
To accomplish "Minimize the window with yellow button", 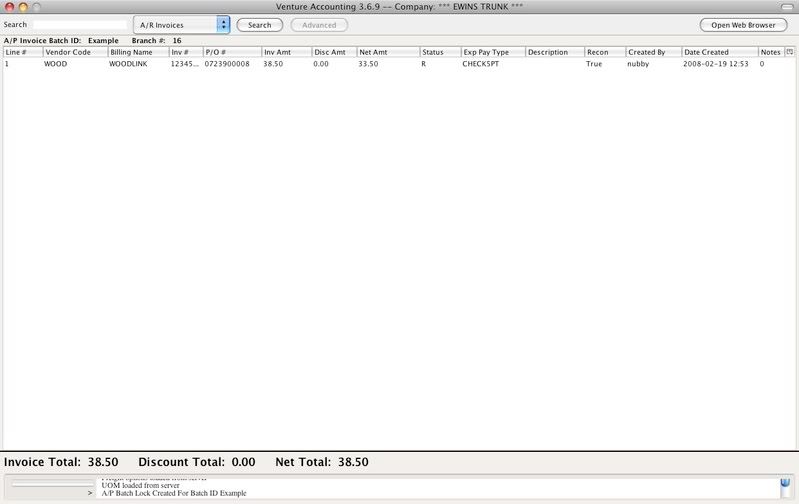I will click(23, 7).
